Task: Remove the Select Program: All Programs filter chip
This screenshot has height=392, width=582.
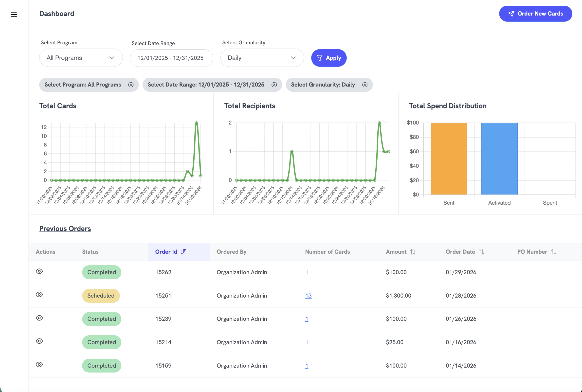Action: click(131, 85)
